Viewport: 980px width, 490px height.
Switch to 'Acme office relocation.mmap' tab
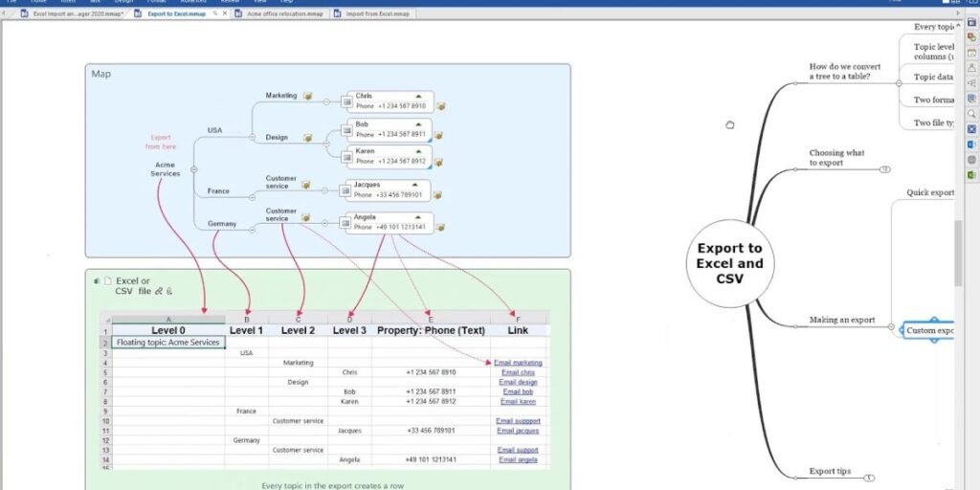(279, 13)
